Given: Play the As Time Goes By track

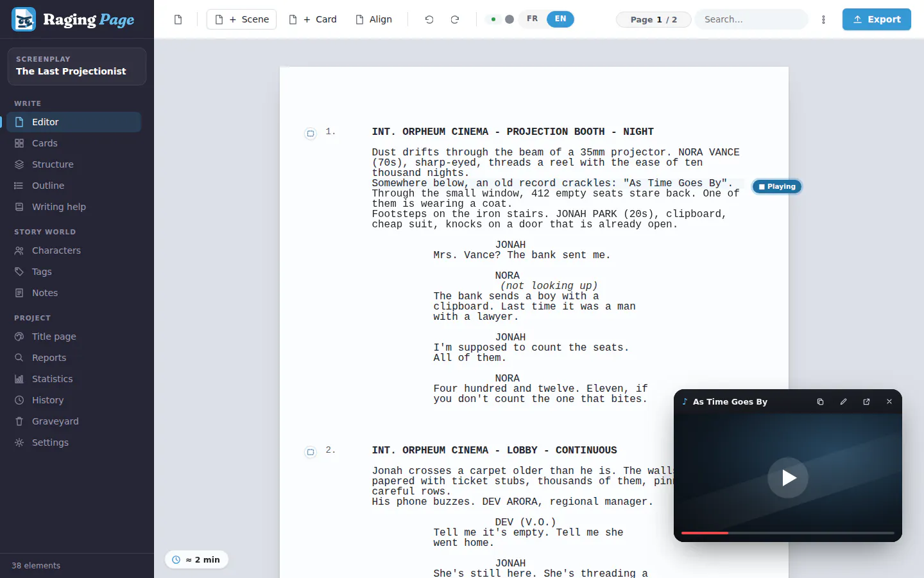Looking at the screenshot, I should pos(788,478).
